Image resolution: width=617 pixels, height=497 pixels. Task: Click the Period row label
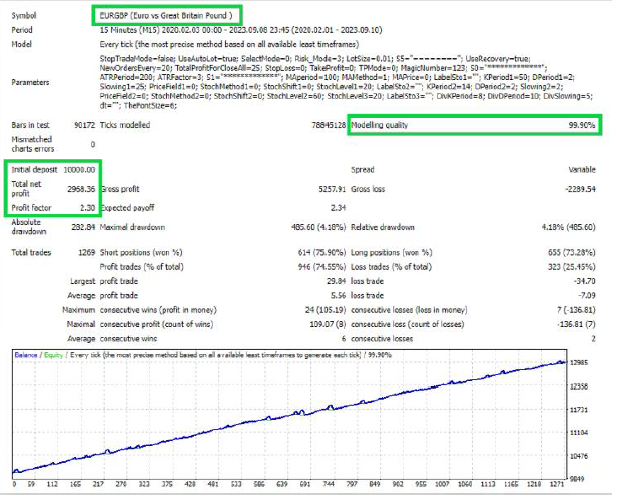pyautogui.click(x=23, y=29)
